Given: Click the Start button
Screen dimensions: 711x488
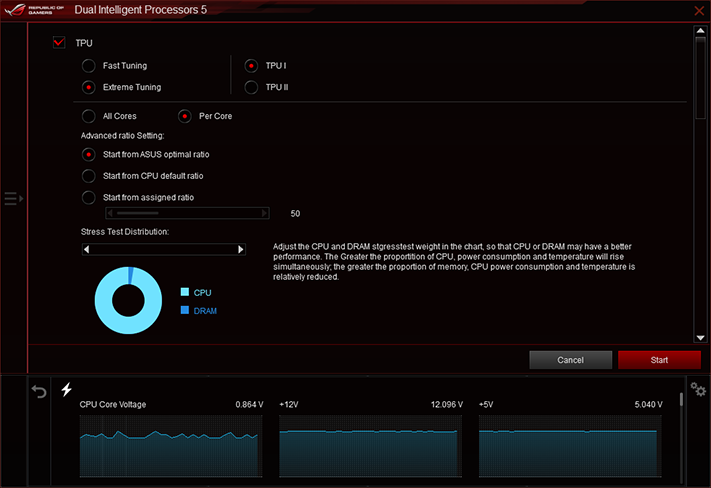Looking at the screenshot, I should tap(659, 360).
